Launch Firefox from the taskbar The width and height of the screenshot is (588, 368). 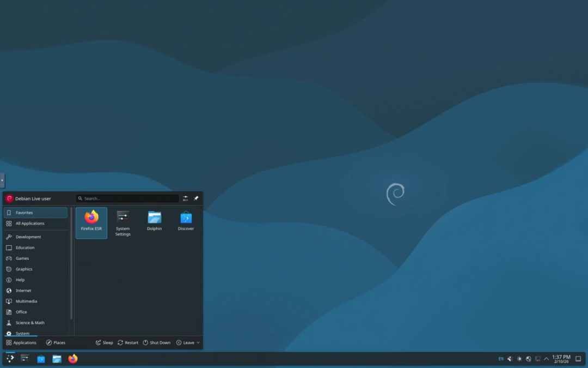pos(73,359)
